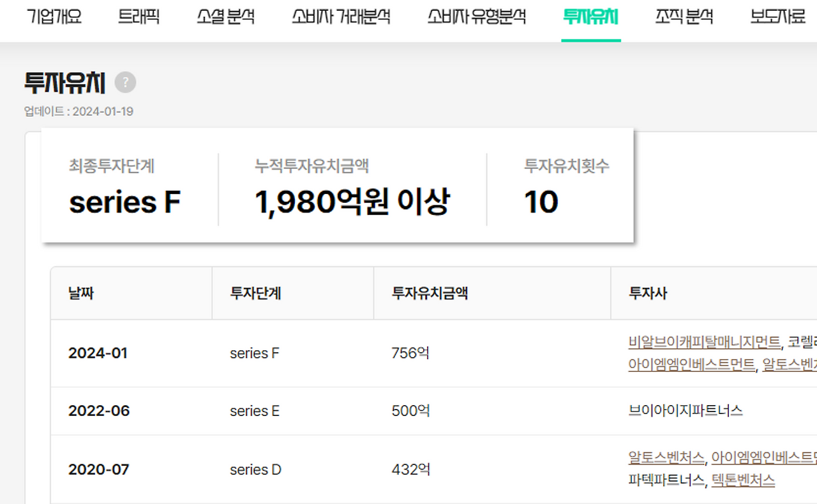This screenshot has width=817, height=504.
Task: View the 소비자 거래분석 tab
Action: (341, 17)
